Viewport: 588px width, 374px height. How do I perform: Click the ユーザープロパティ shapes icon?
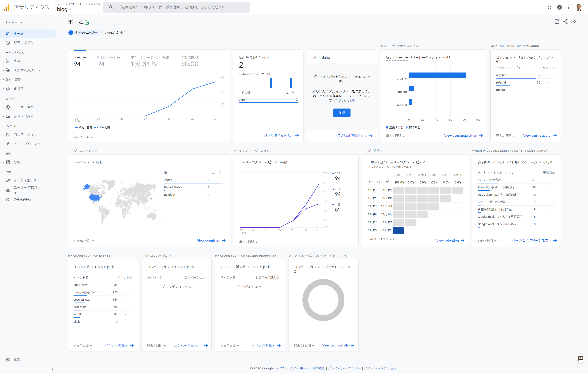[x=8, y=190]
